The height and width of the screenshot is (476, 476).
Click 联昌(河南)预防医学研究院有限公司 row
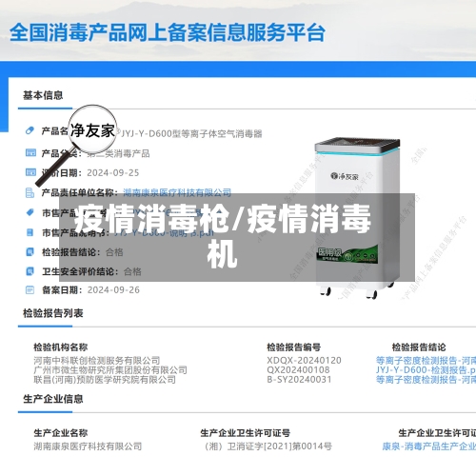[x=105, y=380]
